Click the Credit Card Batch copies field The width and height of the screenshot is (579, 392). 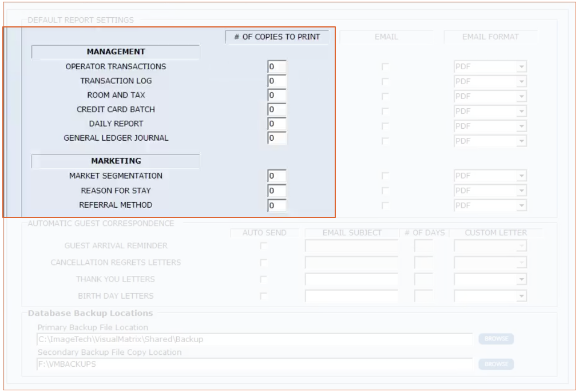pos(277,110)
